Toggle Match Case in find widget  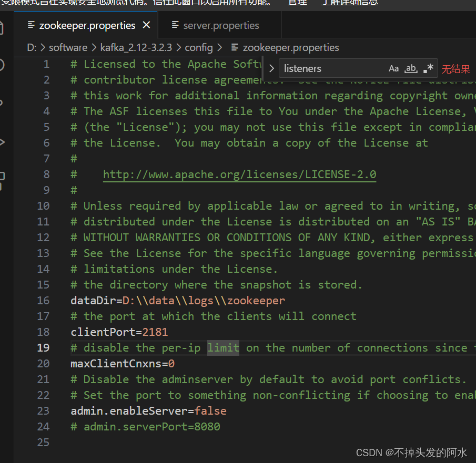(x=394, y=68)
